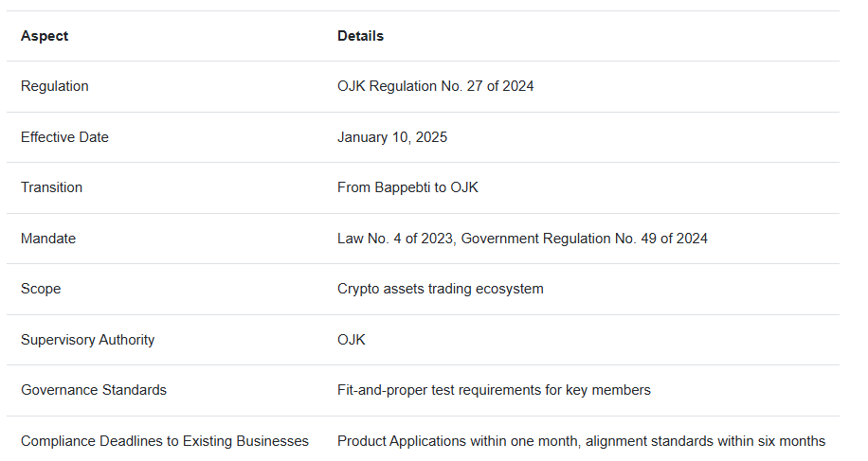Screen dimensions: 868x461
Task: Click the Fit-and-proper test requirements text
Action: coord(494,390)
